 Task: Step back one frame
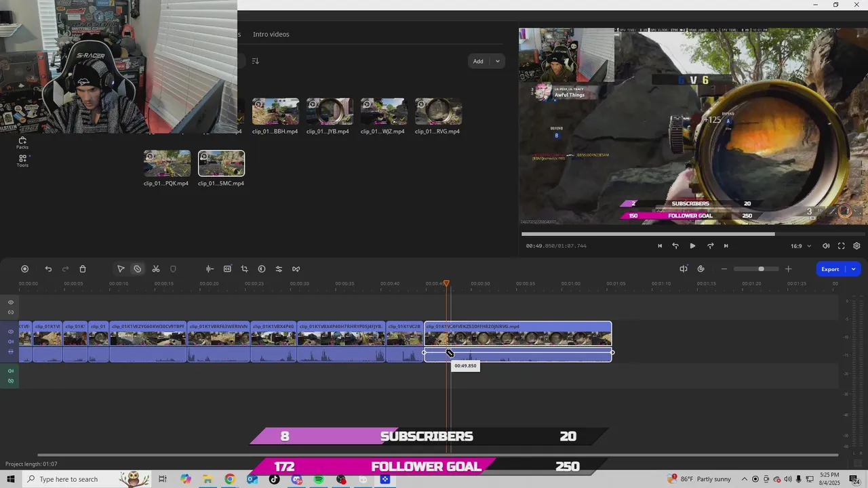pyautogui.click(x=675, y=246)
